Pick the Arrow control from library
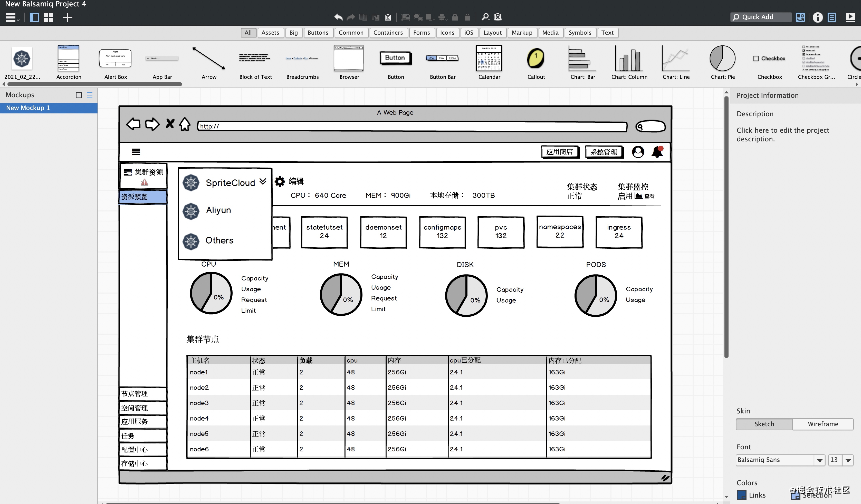 pyautogui.click(x=209, y=63)
